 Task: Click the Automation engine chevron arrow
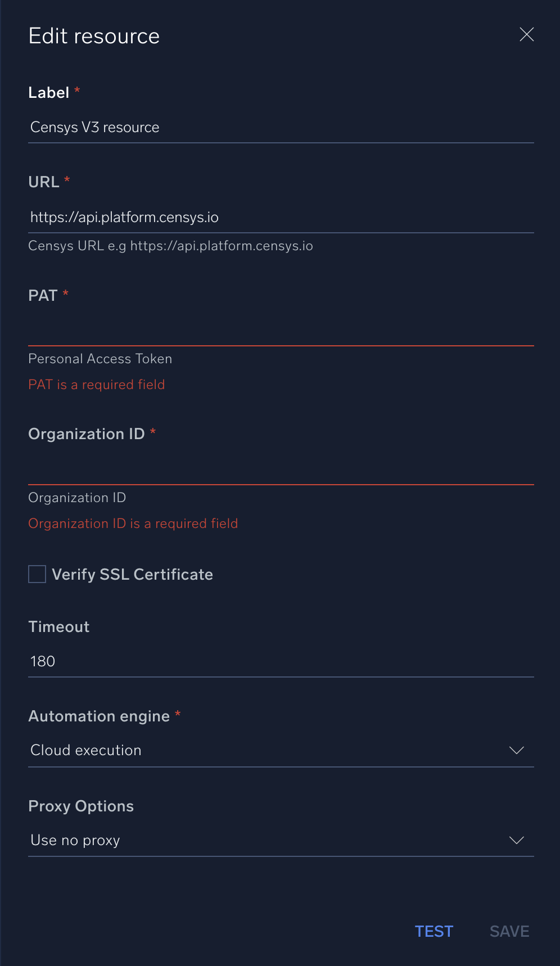point(516,751)
